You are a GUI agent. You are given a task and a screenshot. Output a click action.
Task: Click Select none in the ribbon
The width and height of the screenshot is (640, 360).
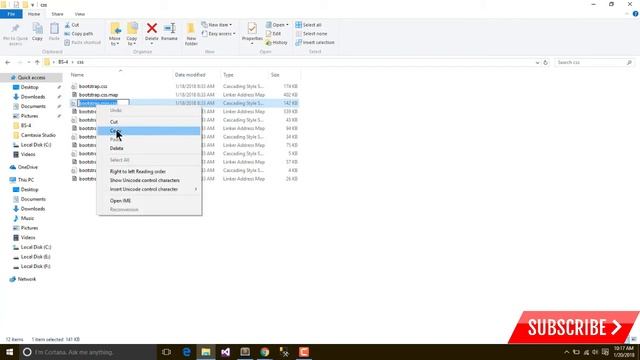(x=311, y=33)
